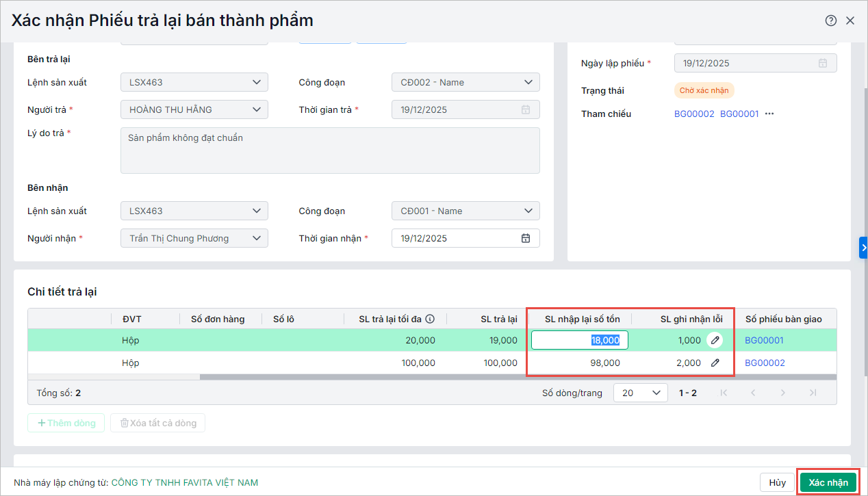
Task: Open BG00002 link in Số phiếu bàn giao column
Action: 764,363
